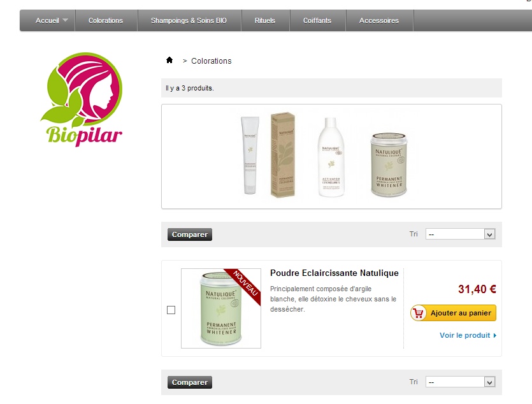Click the Natulique colour tube in the banner
Screen dimensions: 532x404
(x=250, y=155)
